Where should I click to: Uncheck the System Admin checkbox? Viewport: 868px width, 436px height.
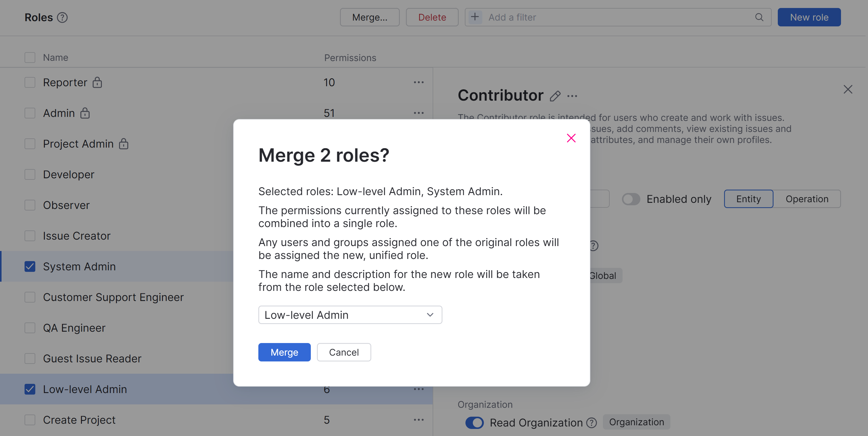tap(30, 267)
